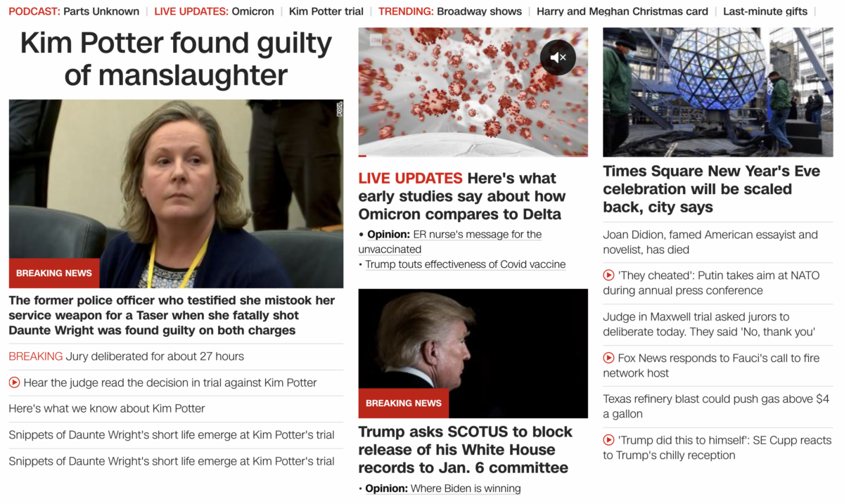Click play icon next to Putin NATO story
This screenshot has width=844, height=504.
(608, 276)
